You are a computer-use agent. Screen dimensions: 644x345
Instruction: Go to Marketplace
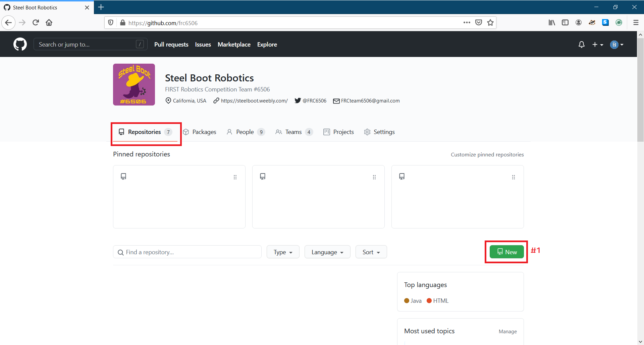[x=234, y=45]
